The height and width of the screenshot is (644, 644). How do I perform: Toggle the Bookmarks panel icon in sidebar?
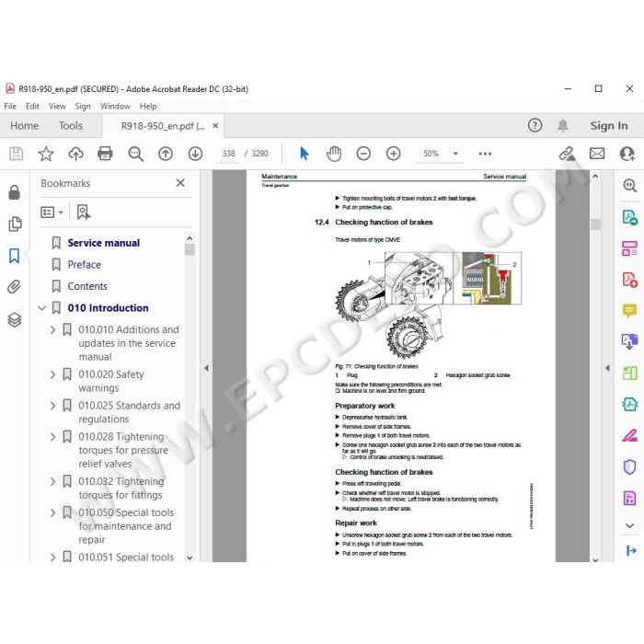pos(15,256)
